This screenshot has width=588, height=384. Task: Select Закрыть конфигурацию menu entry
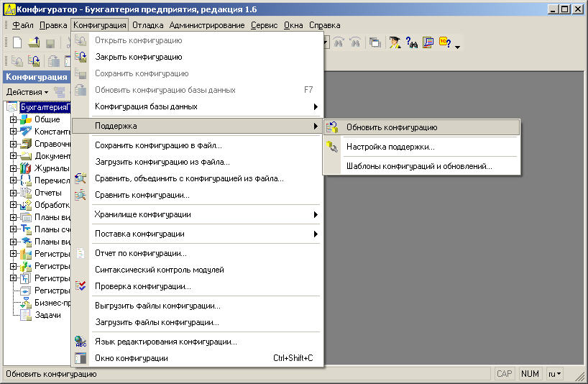(x=197, y=57)
